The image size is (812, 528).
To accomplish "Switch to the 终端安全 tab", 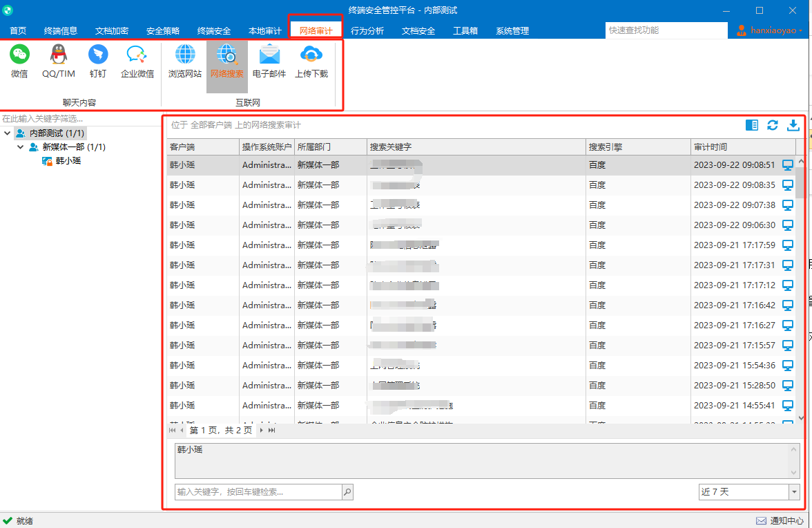I will coord(214,30).
